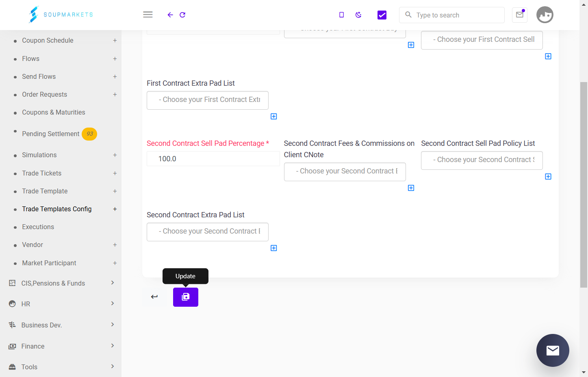This screenshot has height=377, width=588.
Task: Reload the page with the refresh icon
Action: click(x=182, y=15)
